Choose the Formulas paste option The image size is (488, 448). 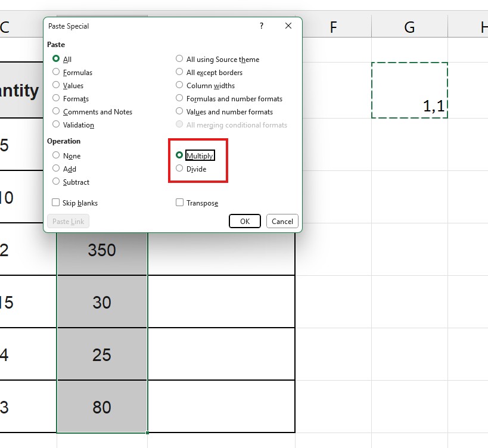point(55,72)
